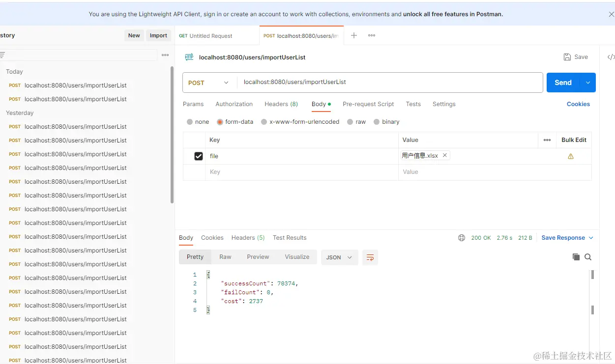
Task: Click the cost 2737 line
Action: pos(242,301)
